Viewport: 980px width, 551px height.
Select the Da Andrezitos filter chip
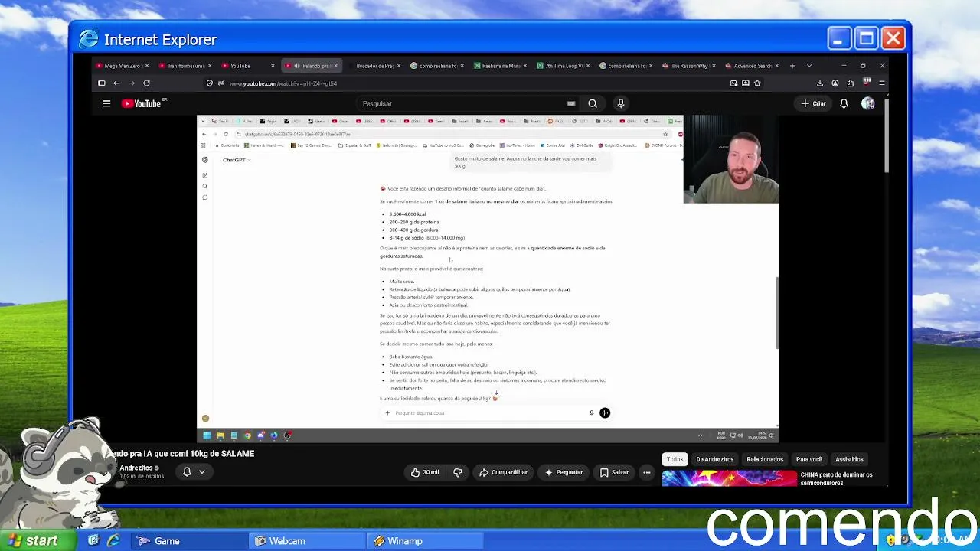[x=715, y=459]
